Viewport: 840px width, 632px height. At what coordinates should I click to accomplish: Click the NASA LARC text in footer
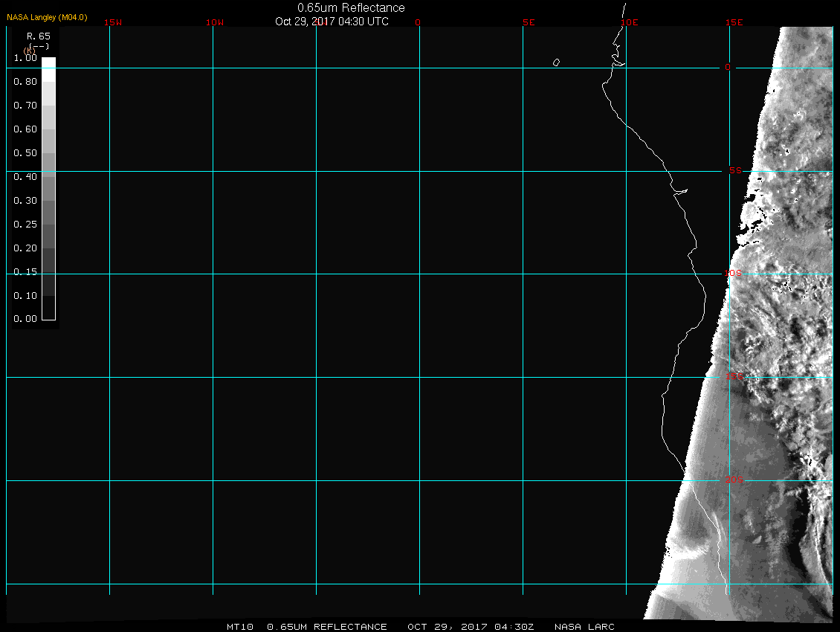(x=584, y=627)
